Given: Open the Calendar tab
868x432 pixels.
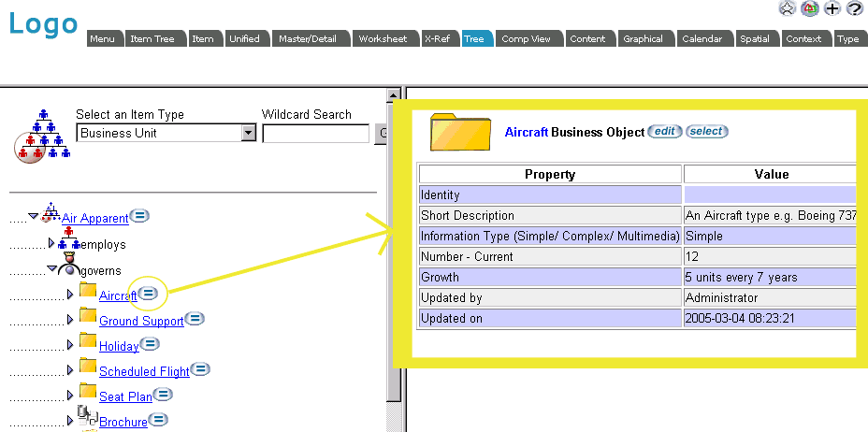Looking at the screenshot, I should pyautogui.click(x=702, y=39).
